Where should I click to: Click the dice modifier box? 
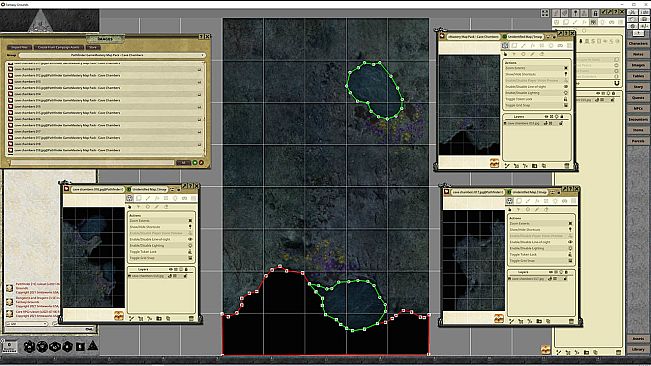[10, 346]
